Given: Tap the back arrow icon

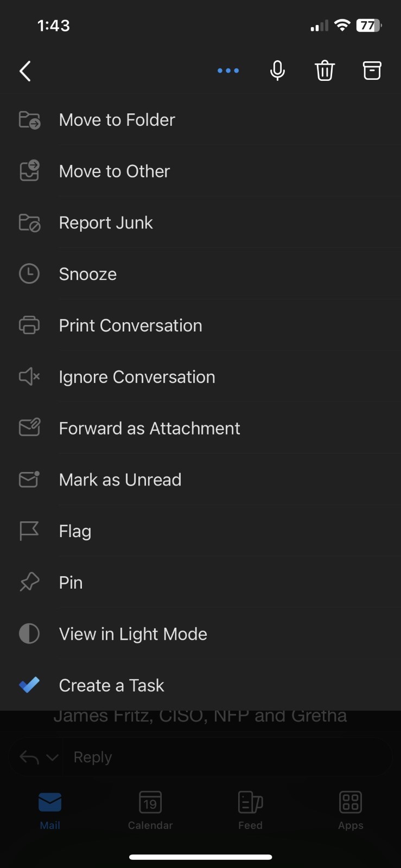Looking at the screenshot, I should 25,71.
